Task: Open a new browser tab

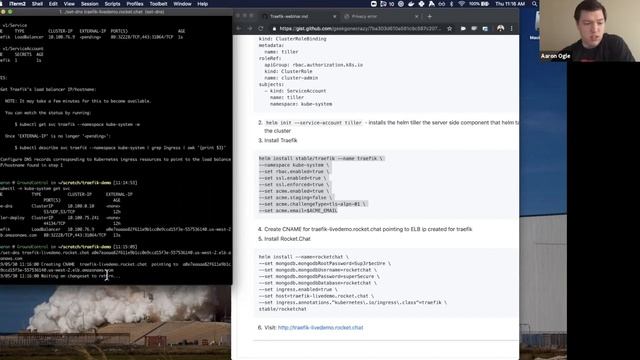Action: pos(429,16)
